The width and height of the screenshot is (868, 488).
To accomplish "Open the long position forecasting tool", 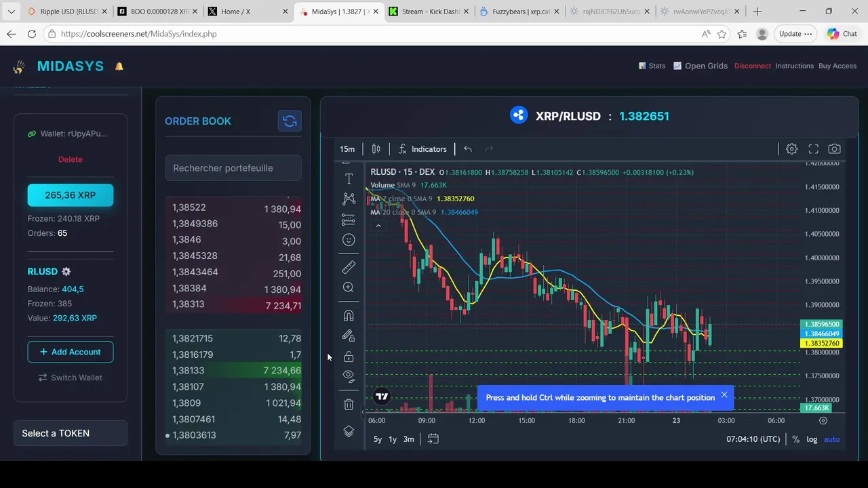I will [x=349, y=220].
